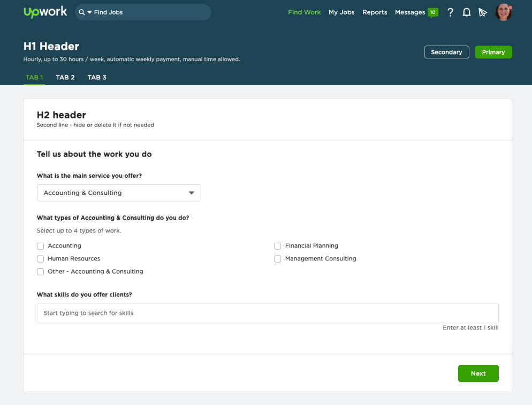The image size is (532, 405).
Task: Open the user profile avatar
Action: click(x=503, y=12)
